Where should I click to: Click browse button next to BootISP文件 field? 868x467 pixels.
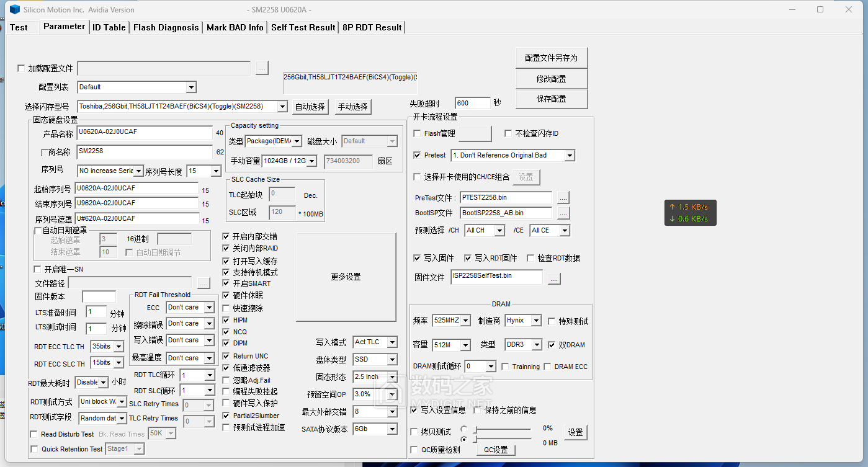pyautogui.click(x=563, y=213)
